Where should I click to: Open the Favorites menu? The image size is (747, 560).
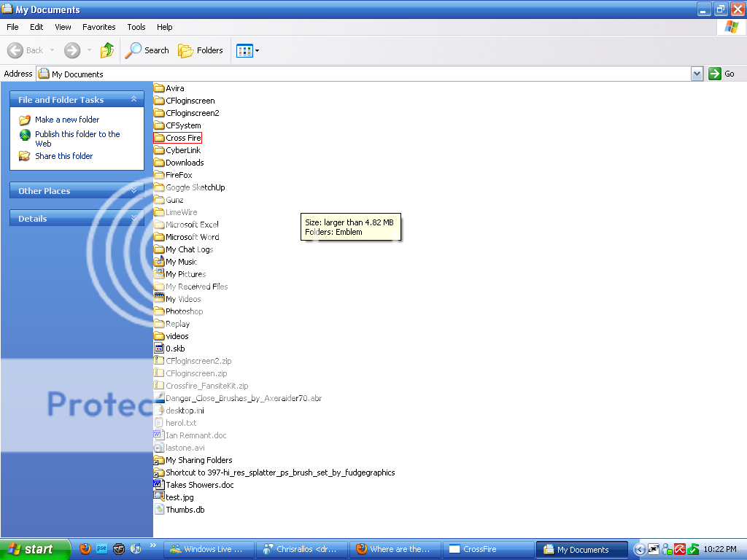coord(98,27)
